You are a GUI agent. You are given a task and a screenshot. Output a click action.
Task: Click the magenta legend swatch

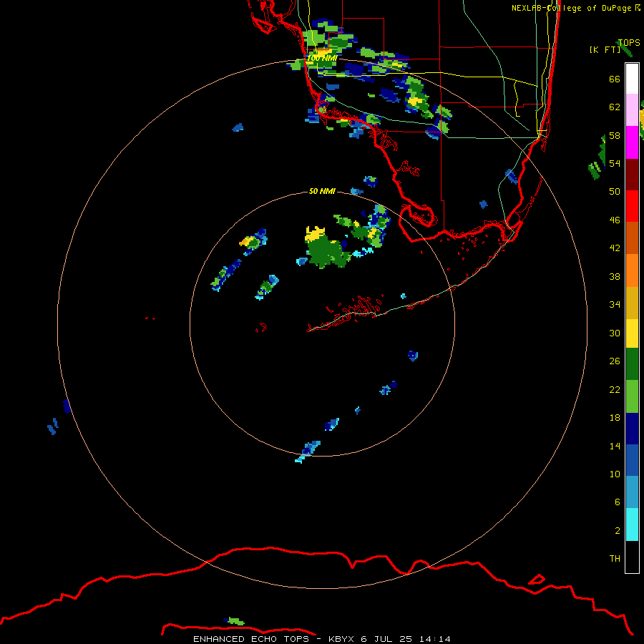pos(632,142)
